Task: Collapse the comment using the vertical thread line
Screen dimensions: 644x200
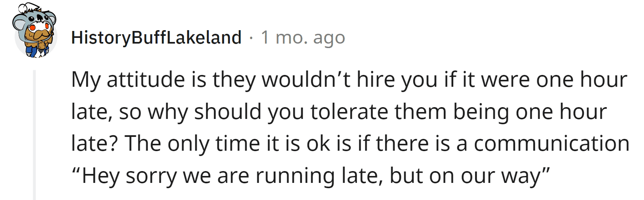Action: (35, 134)
